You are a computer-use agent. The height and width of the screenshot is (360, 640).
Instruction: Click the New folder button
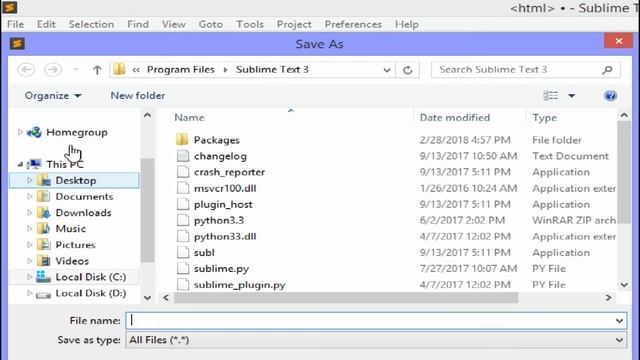click(x=138, y=96)
